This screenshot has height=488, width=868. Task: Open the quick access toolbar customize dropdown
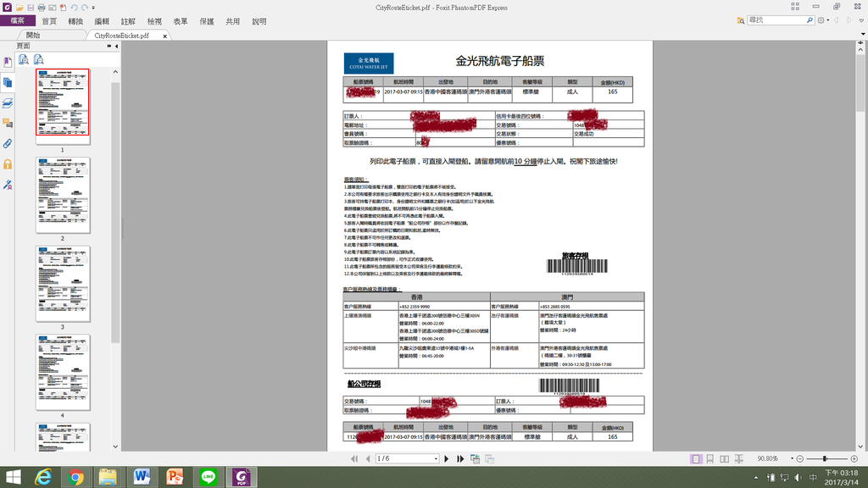tap(93, 8)
